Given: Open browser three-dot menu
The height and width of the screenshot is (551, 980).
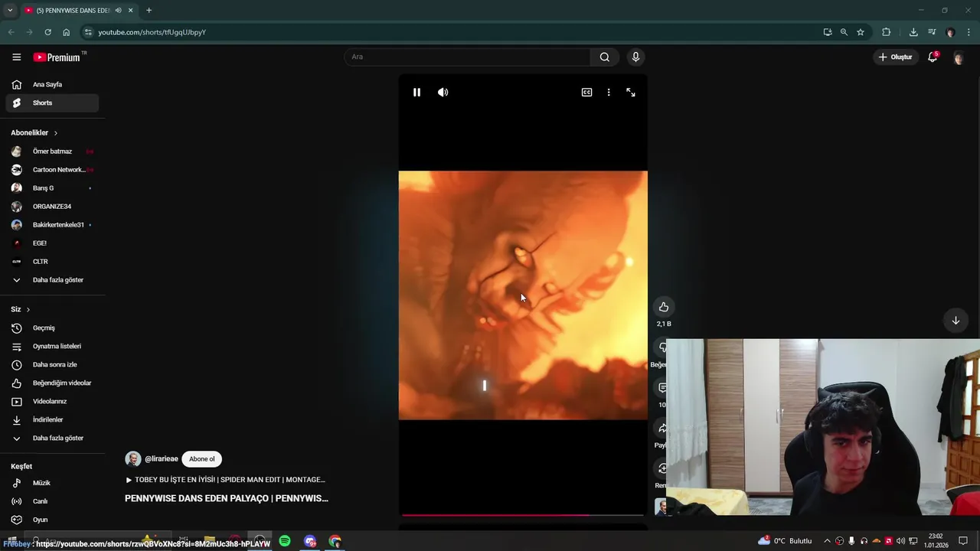Looking at the screenshot, I should coord(969,32).
